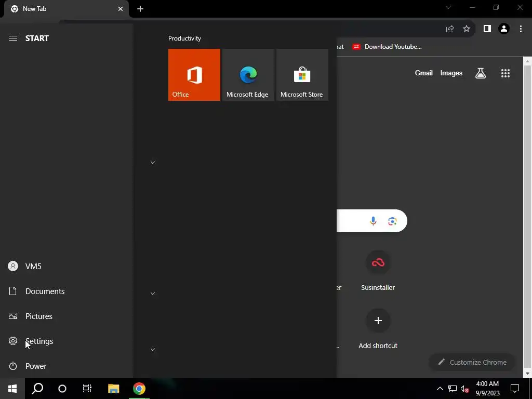This screenshot has width=532, height=399.
Task: Open Download Youtube bookmark
Action: click(387, 47)
